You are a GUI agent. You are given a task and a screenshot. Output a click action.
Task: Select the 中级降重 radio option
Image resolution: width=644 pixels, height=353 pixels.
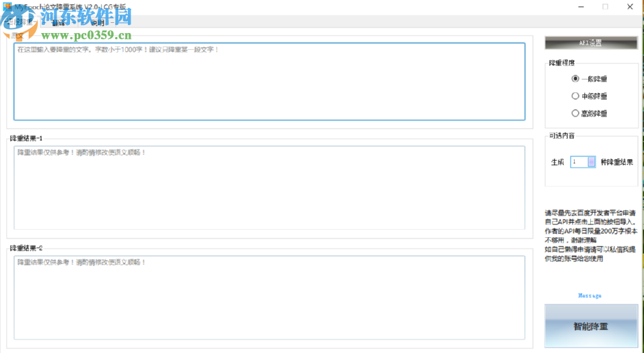click(589, 96)
